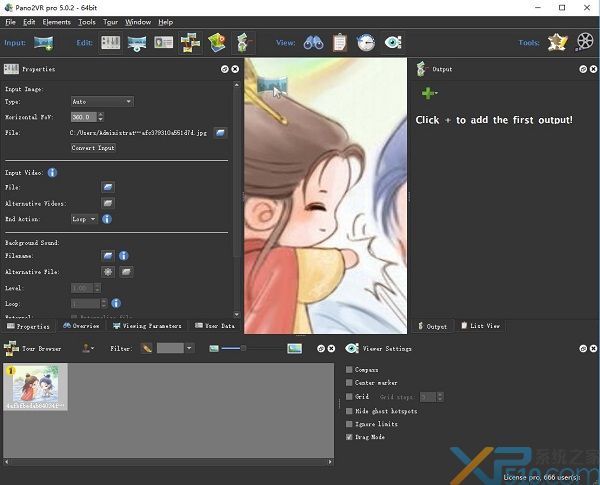
Task: Open Tour Browser start node dropdown
Action: pyautogui.click(x=88, y=348)
